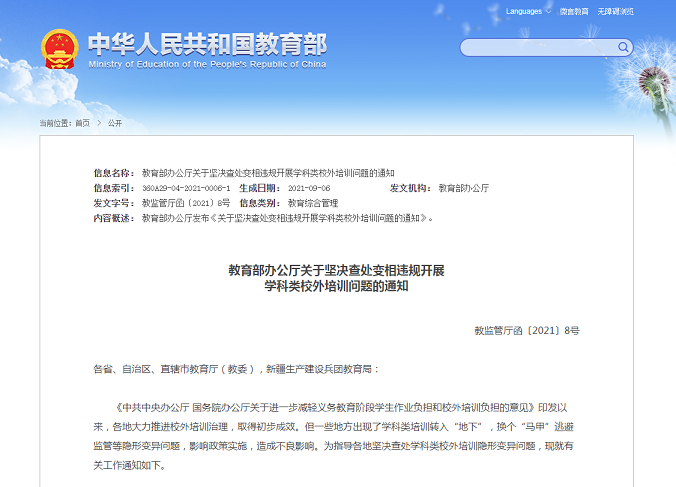Click the 内容概述 summary text
Image resolution: width=676 pixels, height=487 pixels.
click(288, 218)
